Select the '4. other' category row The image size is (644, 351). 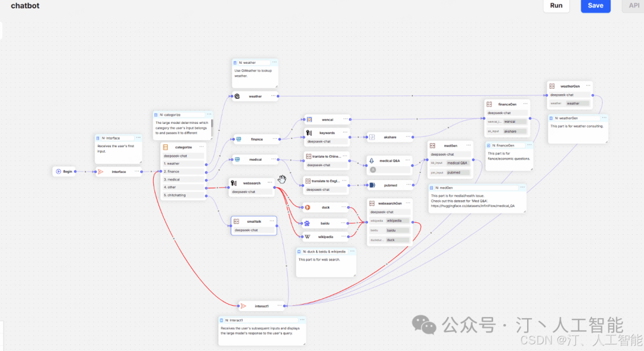pyautogui.click(x=184, y=187)
